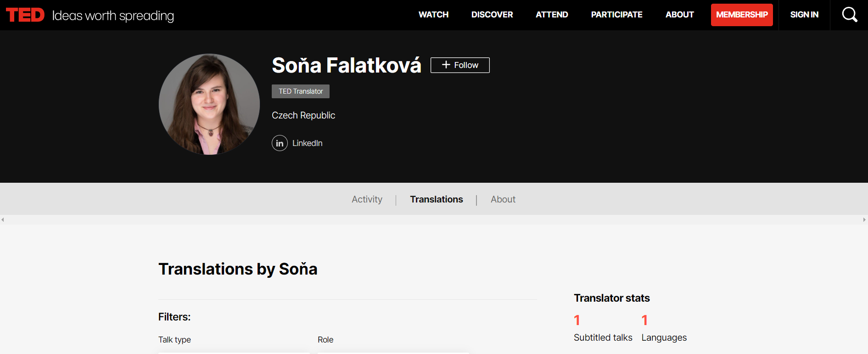Click the red MEMBERSHIP button

(742, 15)
